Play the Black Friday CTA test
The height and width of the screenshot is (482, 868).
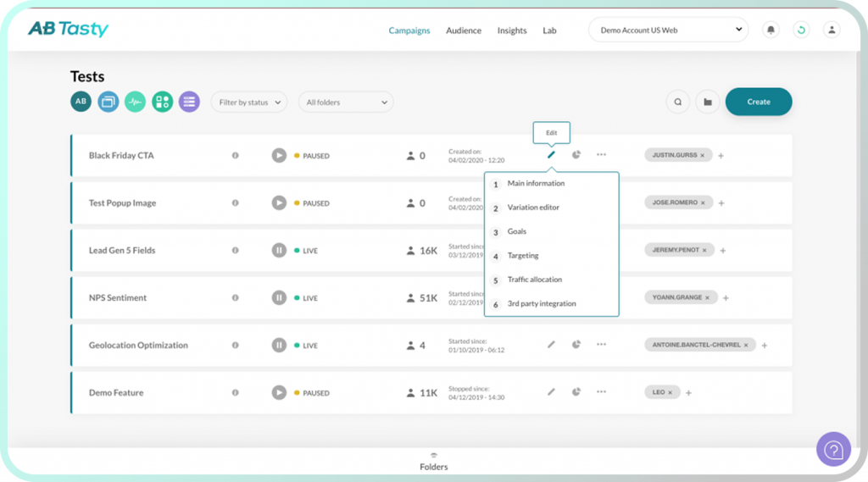click(279, 156)
